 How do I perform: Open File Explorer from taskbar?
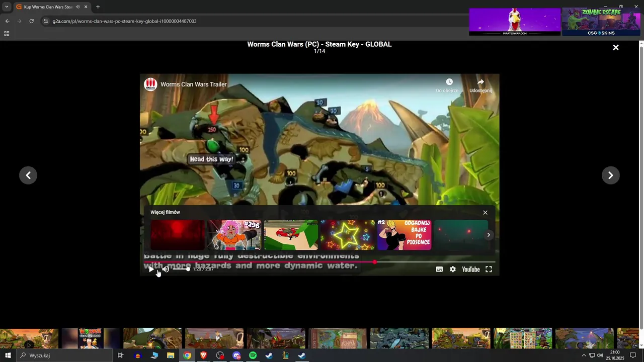[171, 355]
